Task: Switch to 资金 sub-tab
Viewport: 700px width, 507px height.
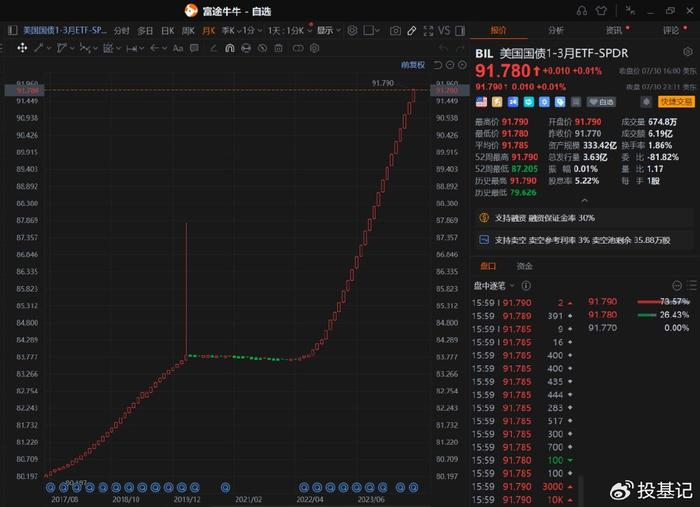Action: click(525, 266)
